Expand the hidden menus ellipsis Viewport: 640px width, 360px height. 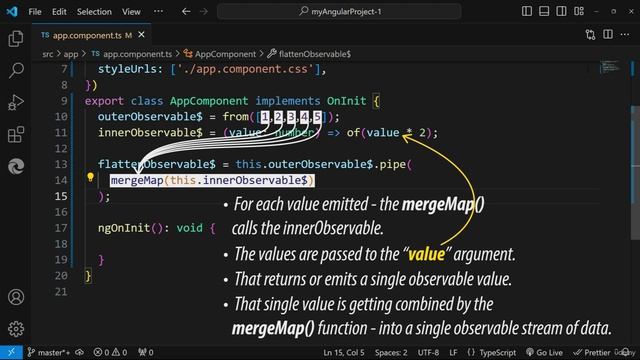pyautogui.click(x=158, y=11)
